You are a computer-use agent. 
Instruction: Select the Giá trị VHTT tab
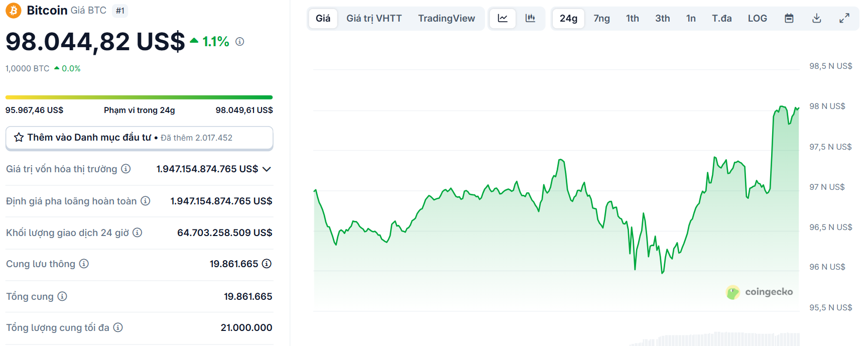point(374,19)
